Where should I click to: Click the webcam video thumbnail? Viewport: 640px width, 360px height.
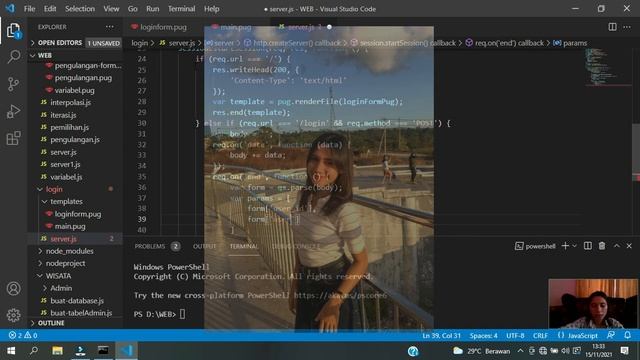click(593, 304)
